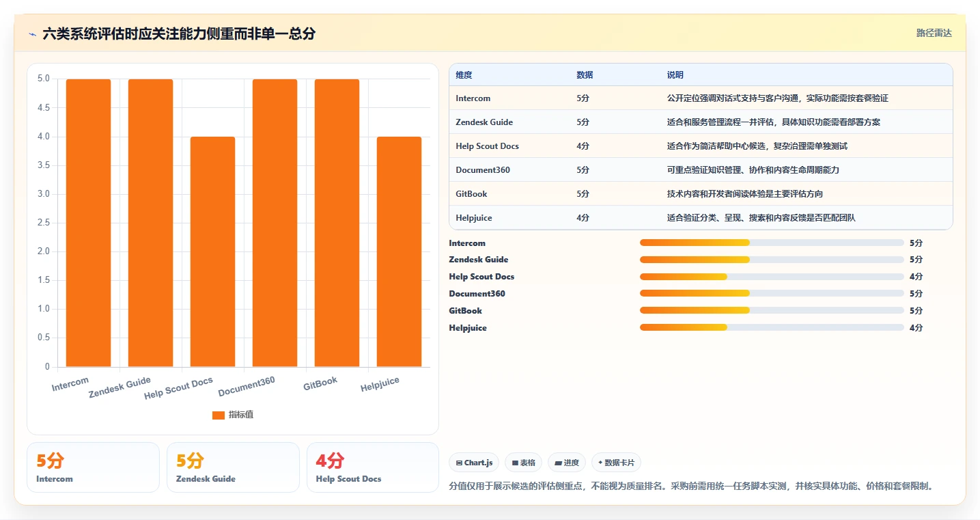Click the chart title 六类系统评估时应关注能力侧重
980x520 pixels.
(179, 33)
